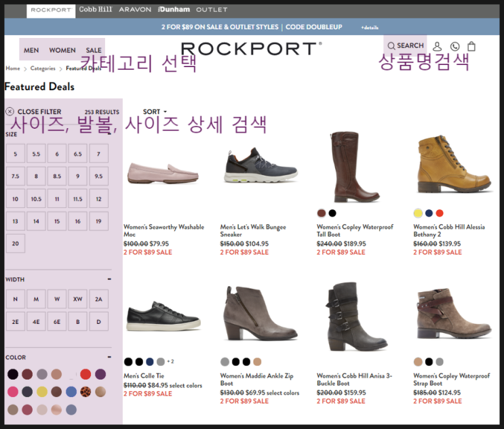
Task: Select size 10.5 filter
Action: (36, 199)
